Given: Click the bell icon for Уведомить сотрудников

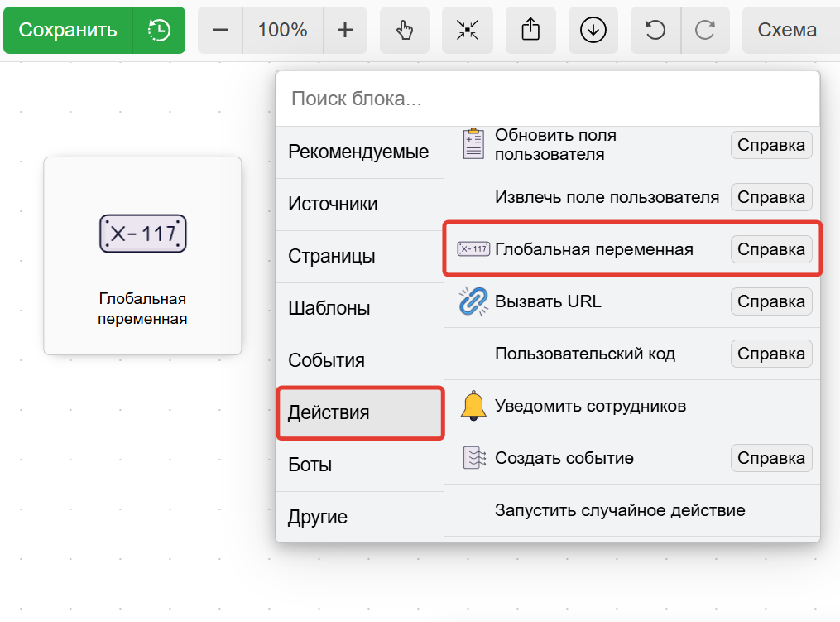Looking at the screenshot, I should [x=472, y=405].
